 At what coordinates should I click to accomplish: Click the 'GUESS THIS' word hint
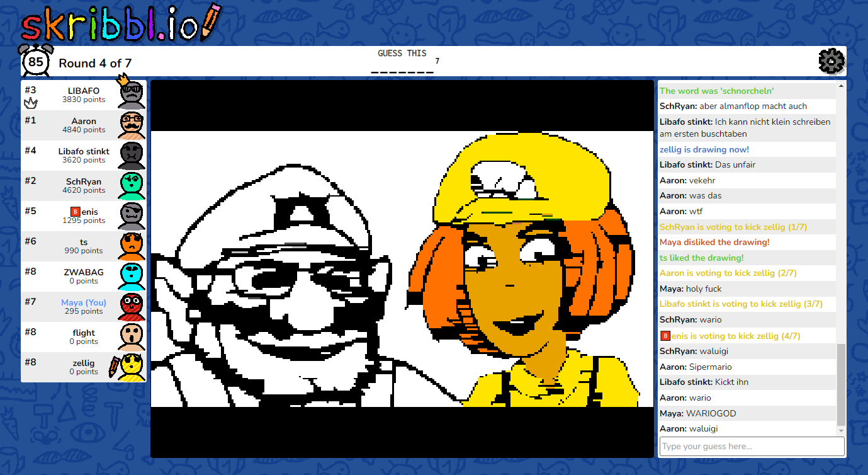pyautogui.click(x=402, y=54)
